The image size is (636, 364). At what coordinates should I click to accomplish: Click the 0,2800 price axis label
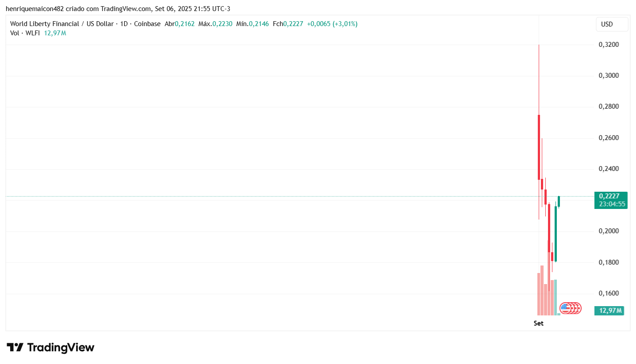(x=609, y=106)
